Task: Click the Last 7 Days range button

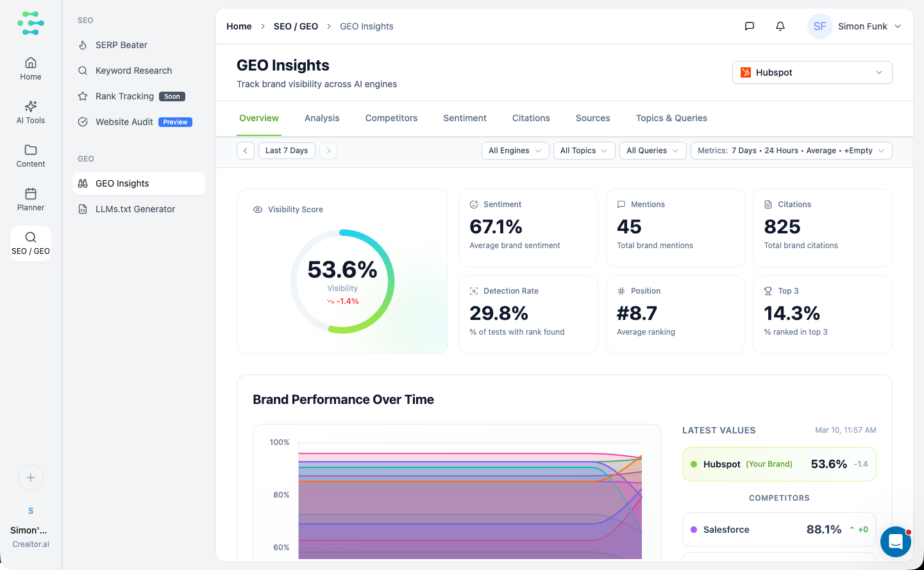Action: (287, 151)
